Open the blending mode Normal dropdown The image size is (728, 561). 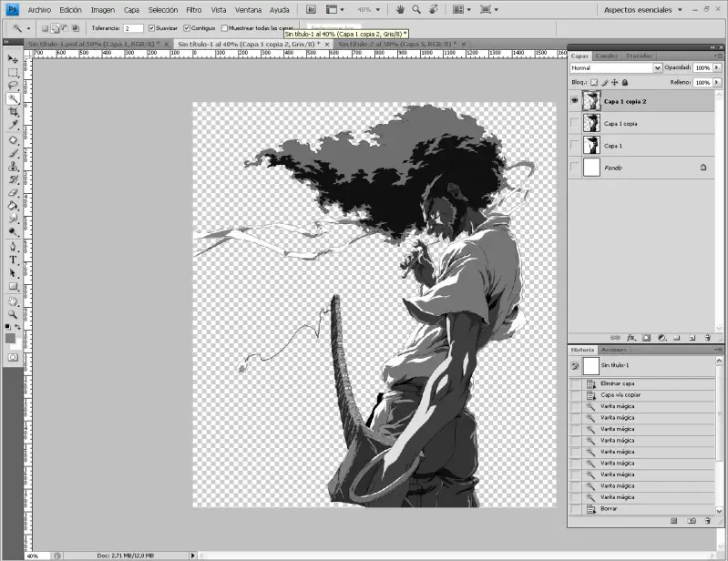coord(616,67)
